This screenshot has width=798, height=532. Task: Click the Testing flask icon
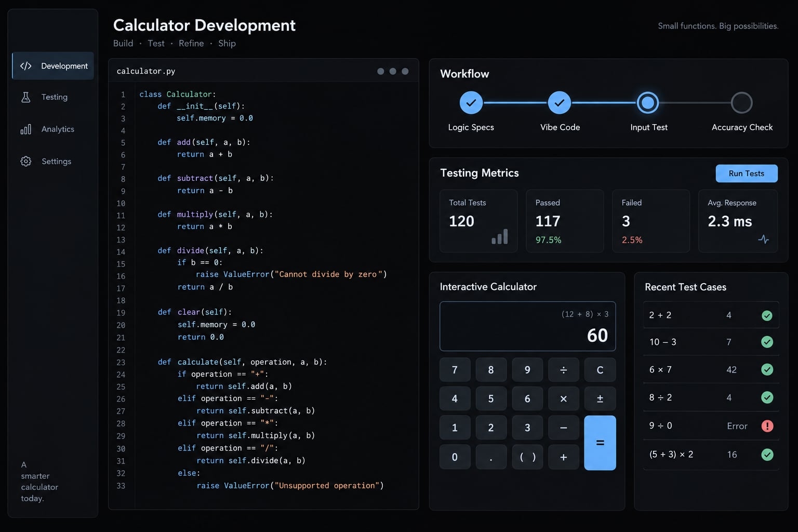25,97
